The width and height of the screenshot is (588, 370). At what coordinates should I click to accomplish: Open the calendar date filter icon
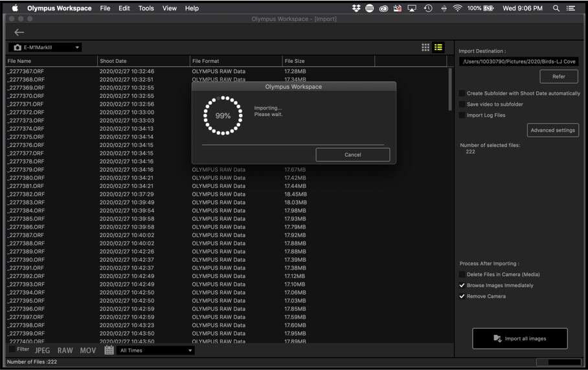point(109,350)
